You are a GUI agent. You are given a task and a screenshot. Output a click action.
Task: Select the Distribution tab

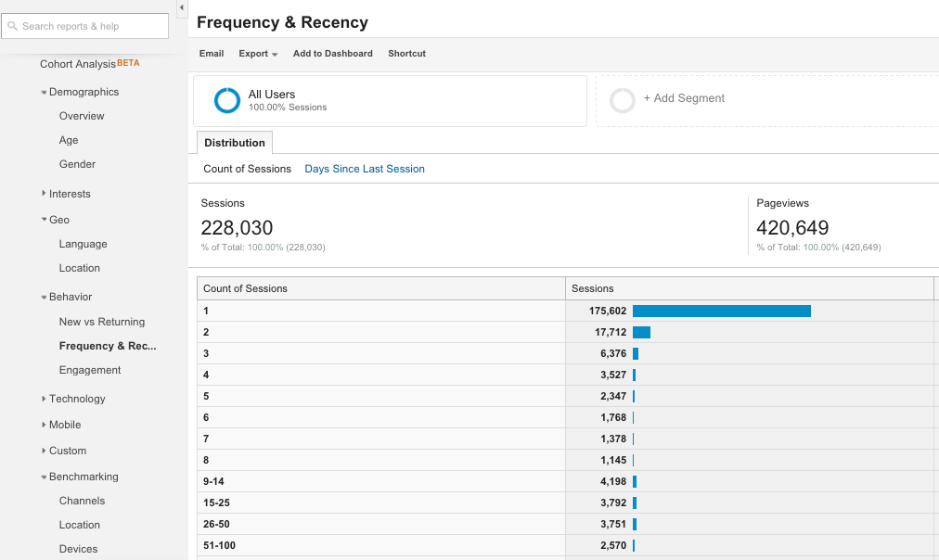[x=234, y=143]
